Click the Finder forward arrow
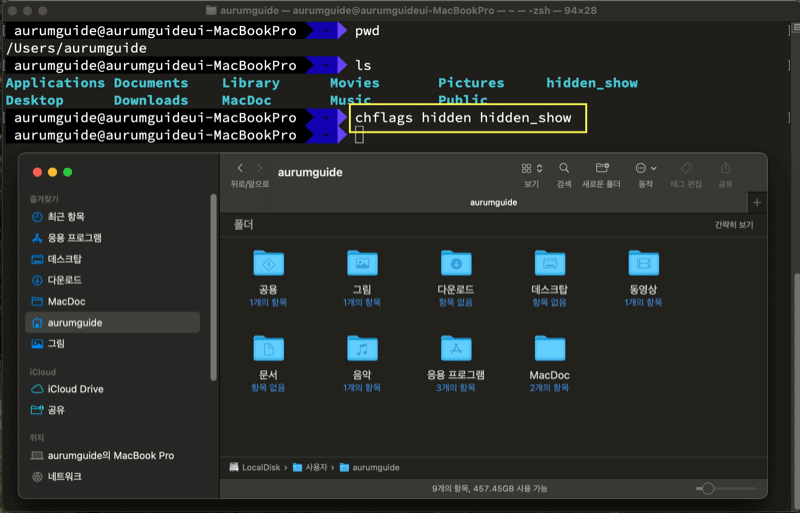Viewport: 800px width, 513px height. coord(259,168)
